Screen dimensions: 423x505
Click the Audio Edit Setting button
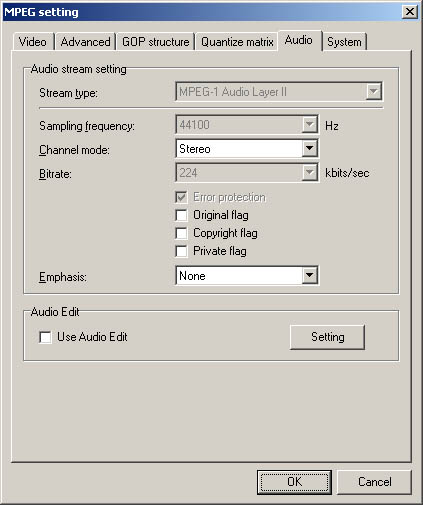click(327, 337)
